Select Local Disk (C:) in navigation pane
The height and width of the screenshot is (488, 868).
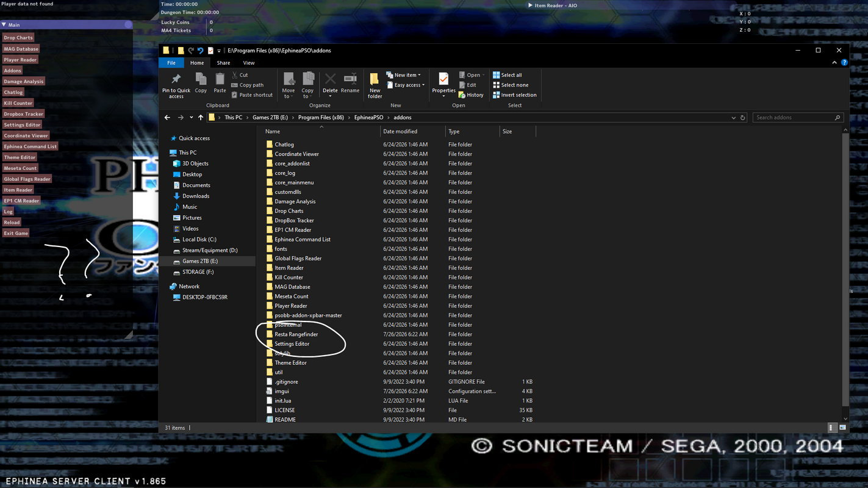199,239
